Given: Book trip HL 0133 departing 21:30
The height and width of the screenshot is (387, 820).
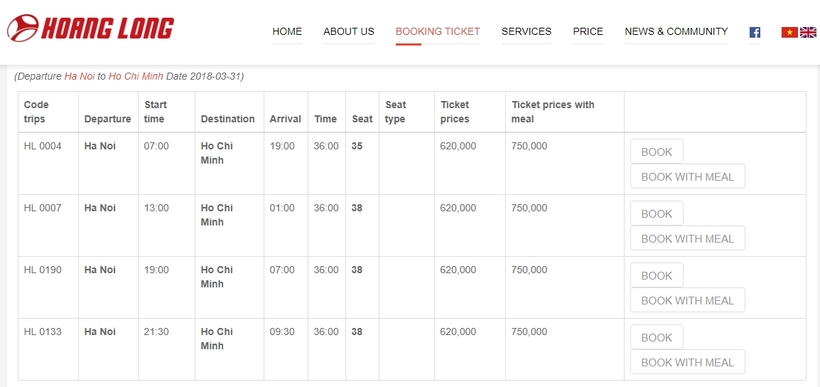Looking at the screenshot, I should (657, 337).
